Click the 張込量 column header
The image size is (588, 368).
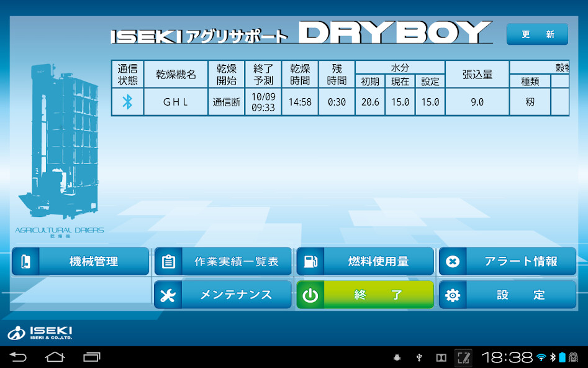[x=477, y=75]
